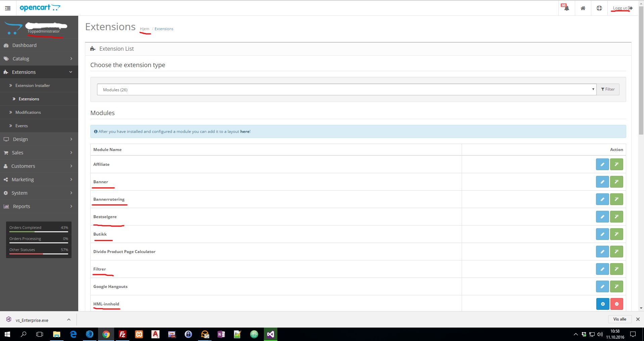Toggle the sidebar menu hamburger icon
Screen dimensions: 644x341
point(8,8)
